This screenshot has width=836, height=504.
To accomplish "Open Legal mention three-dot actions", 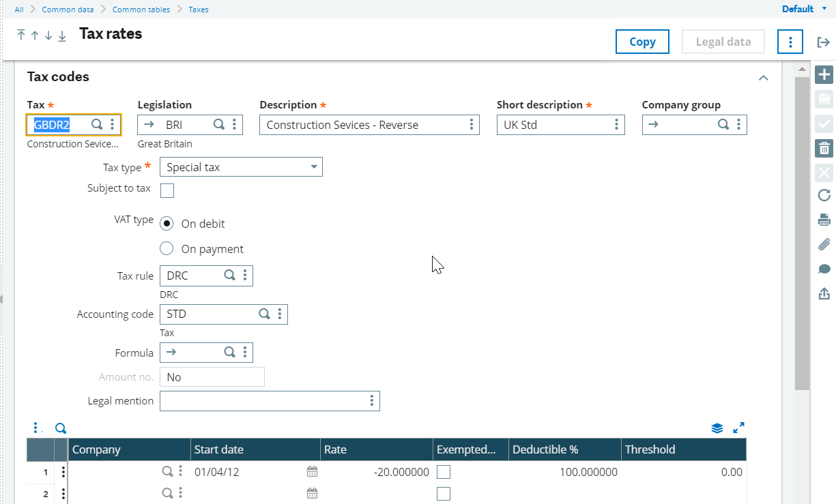I will 372,400.
